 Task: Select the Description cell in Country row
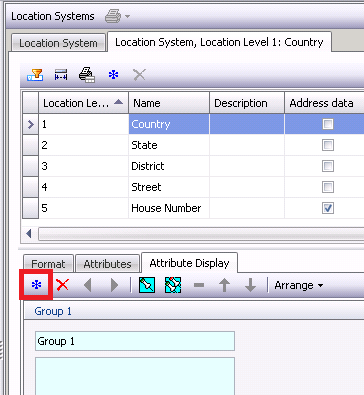[x=247, y=124]
